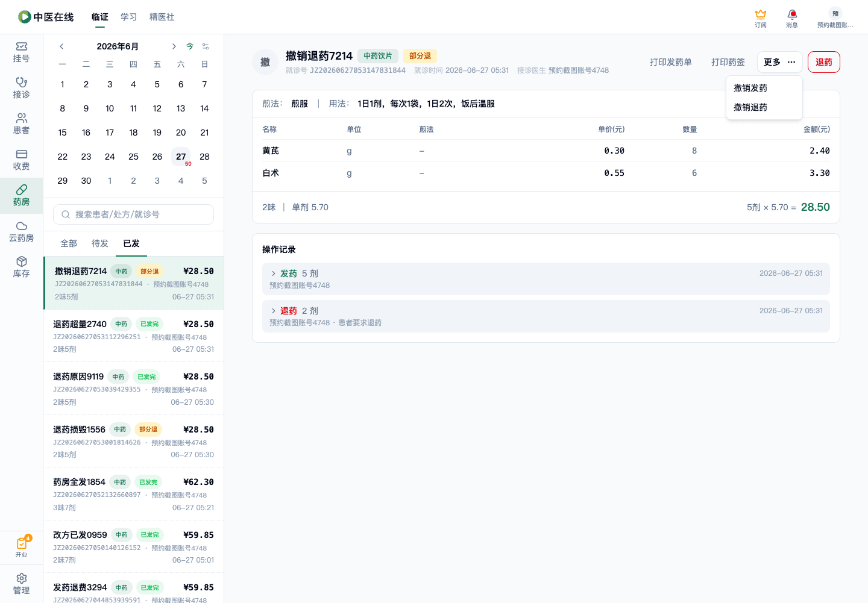Jump to today with 今 icon
868x603 pixels.
[x=190, y=46]
